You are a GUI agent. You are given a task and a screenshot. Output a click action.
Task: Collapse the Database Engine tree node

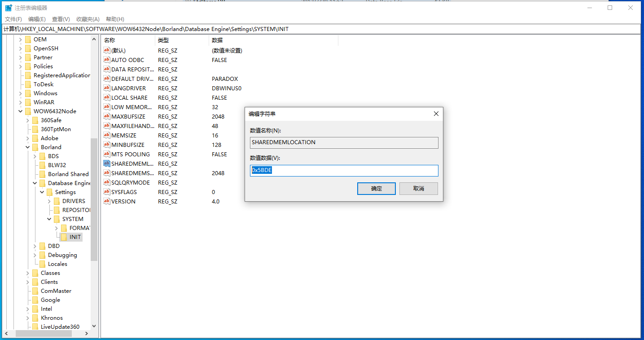[x=35, y=183]
